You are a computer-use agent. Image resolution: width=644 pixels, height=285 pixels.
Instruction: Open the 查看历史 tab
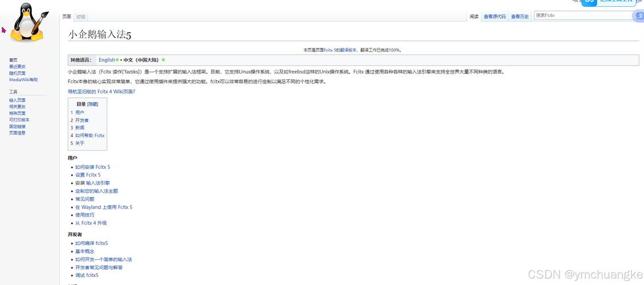520,17
